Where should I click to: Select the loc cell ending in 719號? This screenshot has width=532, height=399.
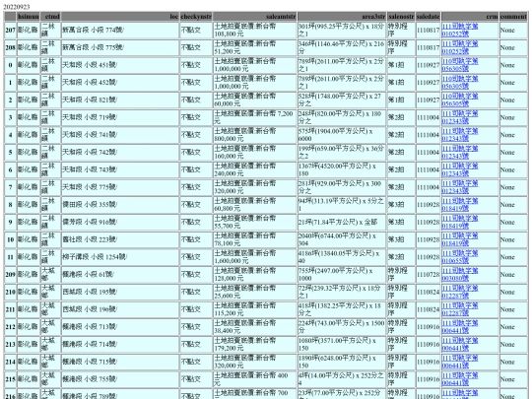pos(120,117)
